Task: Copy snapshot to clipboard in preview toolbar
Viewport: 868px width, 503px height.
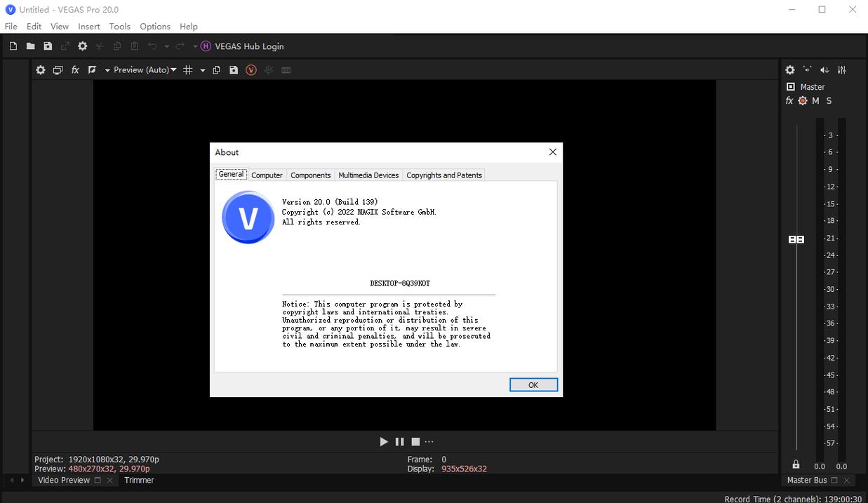Action: tap(216, 70)
